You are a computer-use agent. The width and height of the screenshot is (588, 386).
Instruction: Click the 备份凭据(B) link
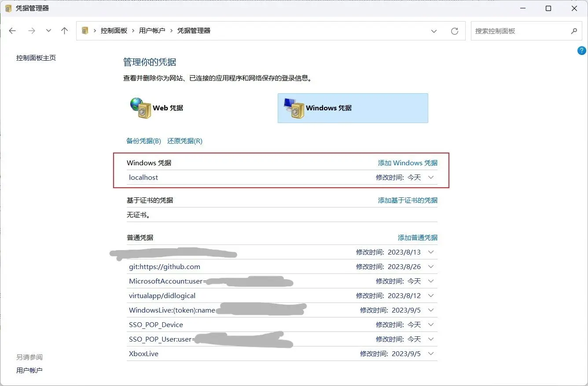tap(143, 141)
